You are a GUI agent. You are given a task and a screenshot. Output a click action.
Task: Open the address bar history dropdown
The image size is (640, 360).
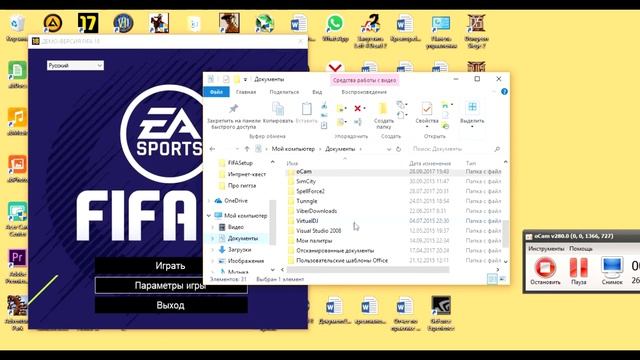coord(389,149)
